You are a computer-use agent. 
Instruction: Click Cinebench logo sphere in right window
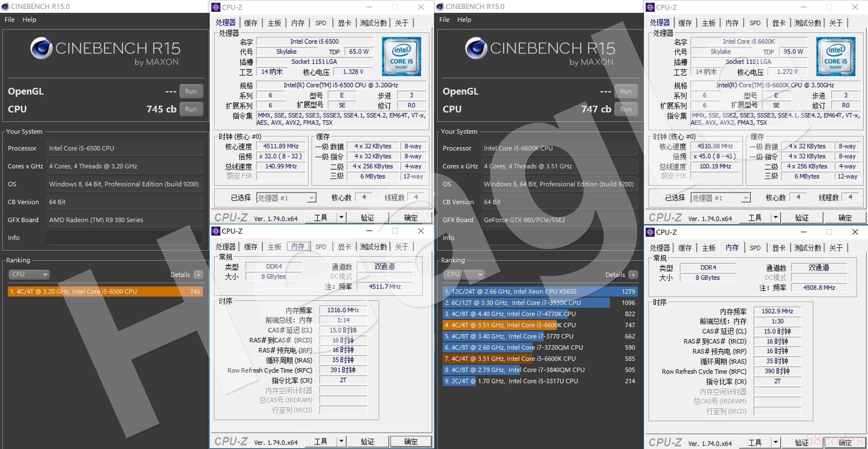(x=476, y=48)
